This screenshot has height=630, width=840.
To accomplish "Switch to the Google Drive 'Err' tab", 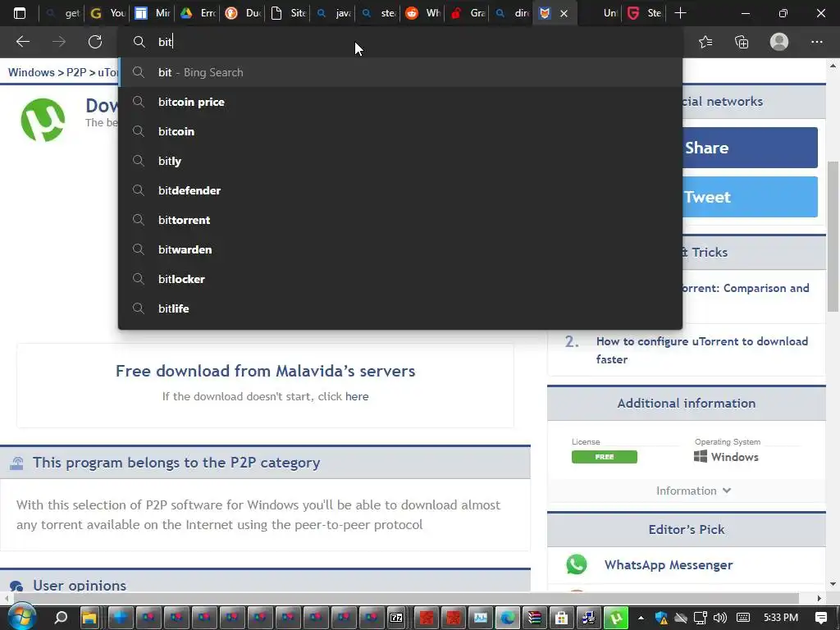I will (198, 13).
